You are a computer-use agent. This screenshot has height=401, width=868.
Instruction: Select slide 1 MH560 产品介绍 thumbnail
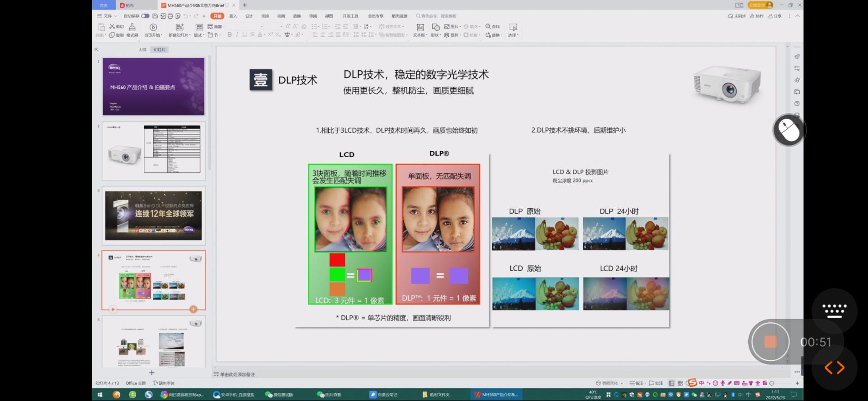pos(153,86)
